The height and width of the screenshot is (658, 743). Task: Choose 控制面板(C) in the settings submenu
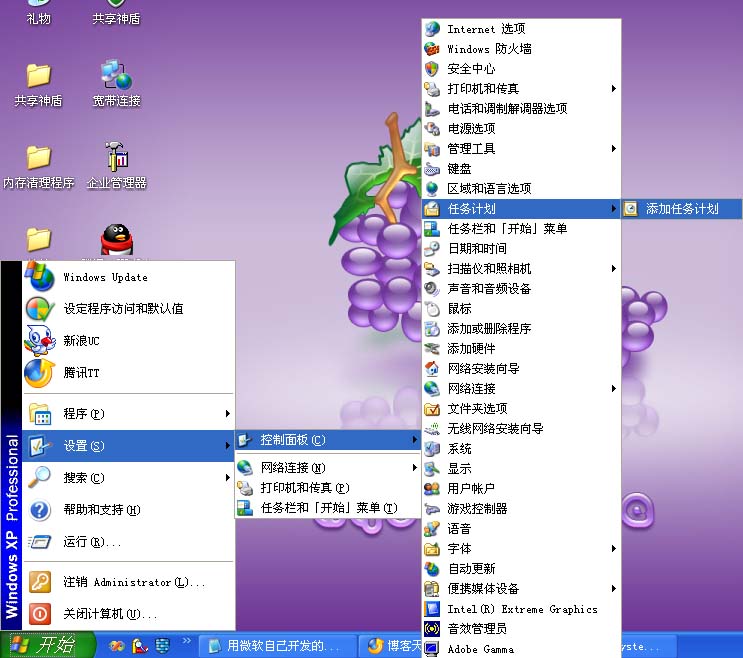[x=328, y=440]
